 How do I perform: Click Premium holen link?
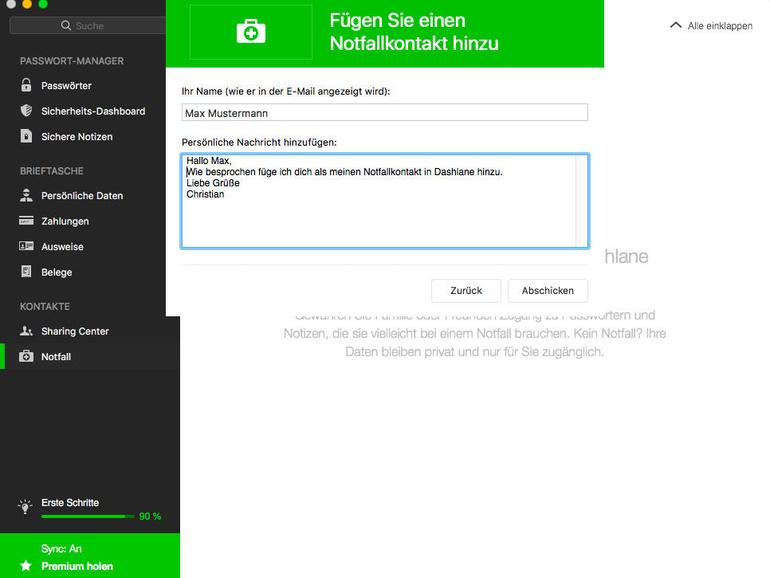point(77,566)
